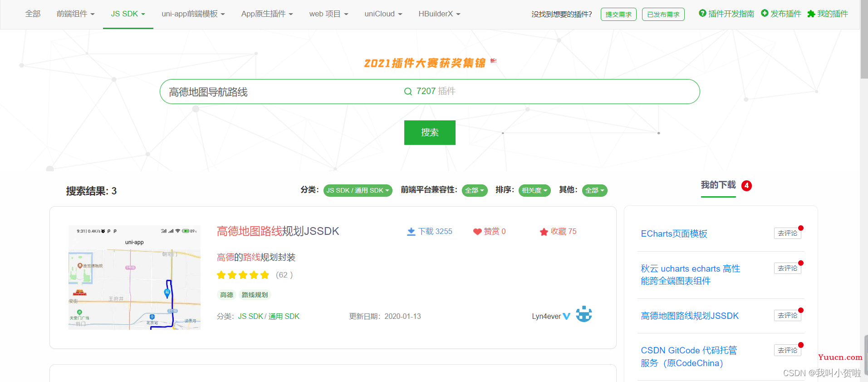
Task: Click the 高德 tag
Action: click(x=226, y=295)
